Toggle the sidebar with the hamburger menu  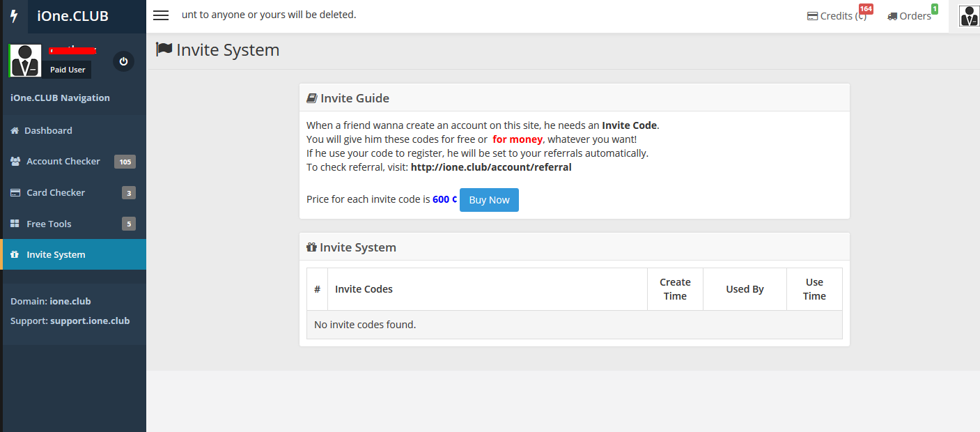click(x=161, y=15)
